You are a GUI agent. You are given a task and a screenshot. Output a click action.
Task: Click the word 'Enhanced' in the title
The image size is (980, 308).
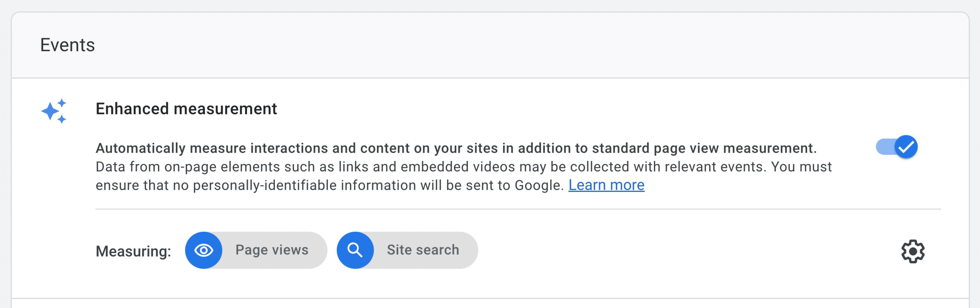pyautogui.click(x=132, y=109)
